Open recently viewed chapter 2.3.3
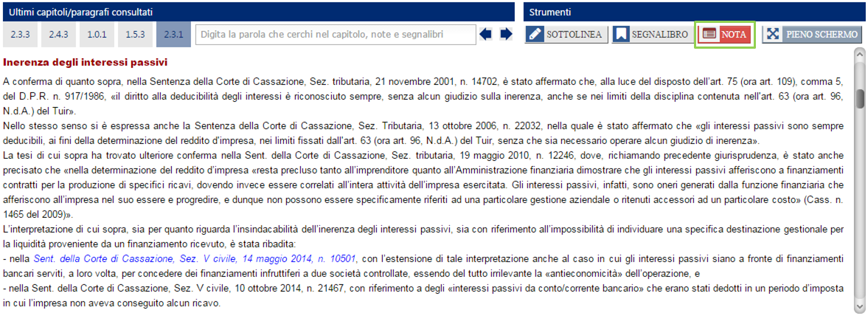Screen dimensions: 868x330 [20, 34]
